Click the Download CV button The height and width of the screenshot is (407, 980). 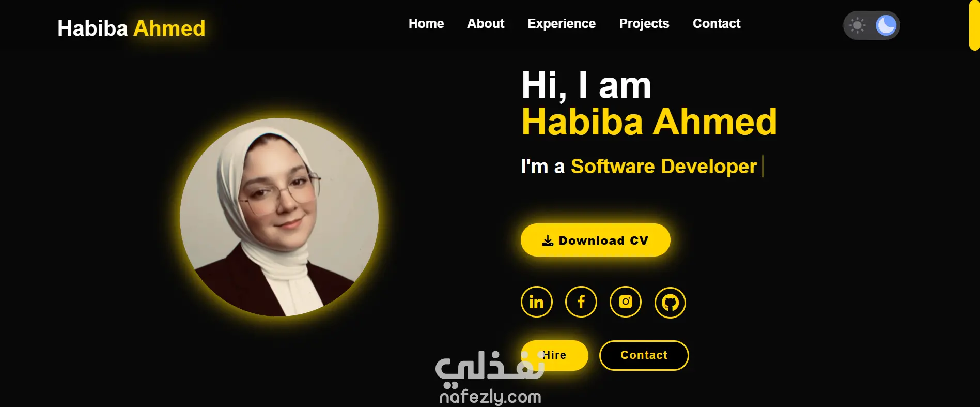(x=596, y=240)
